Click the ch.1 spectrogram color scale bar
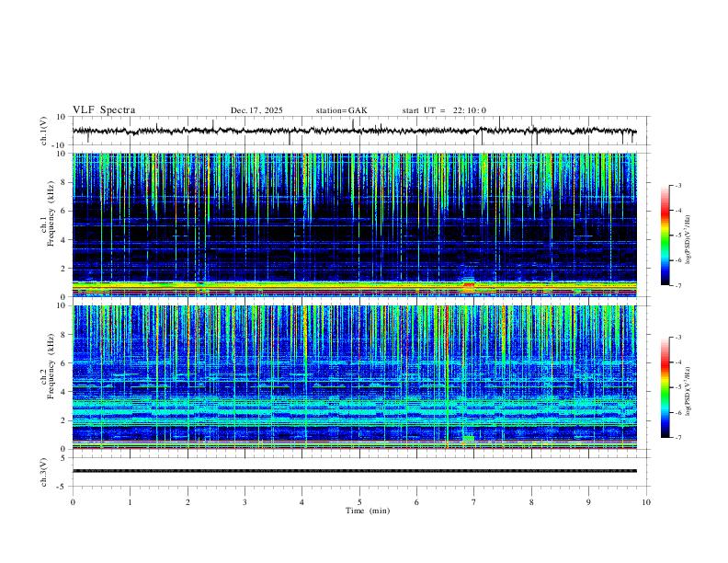 (x=665, y=236)
